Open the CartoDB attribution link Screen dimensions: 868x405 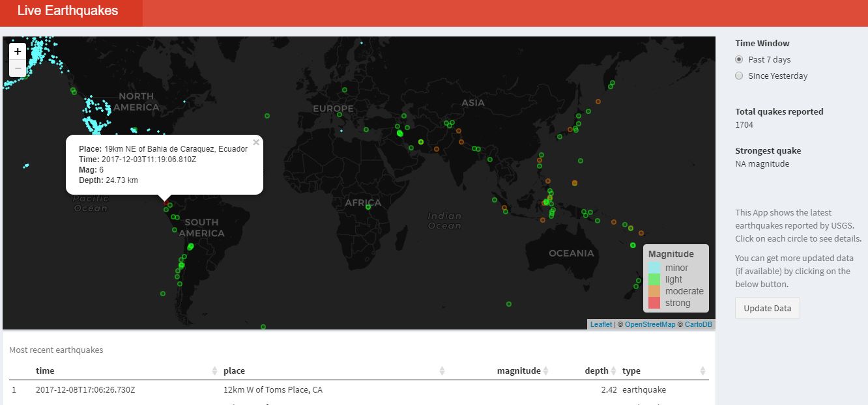698,324
